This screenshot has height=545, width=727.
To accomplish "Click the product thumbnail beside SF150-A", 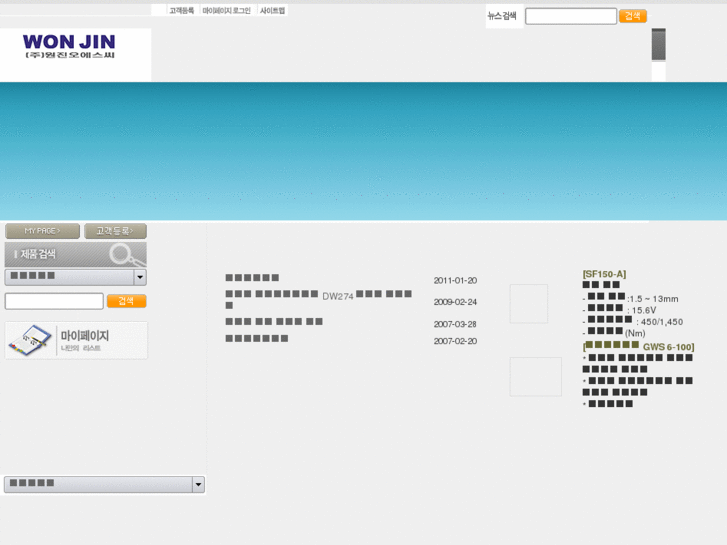I will click(x=529, y=304).
